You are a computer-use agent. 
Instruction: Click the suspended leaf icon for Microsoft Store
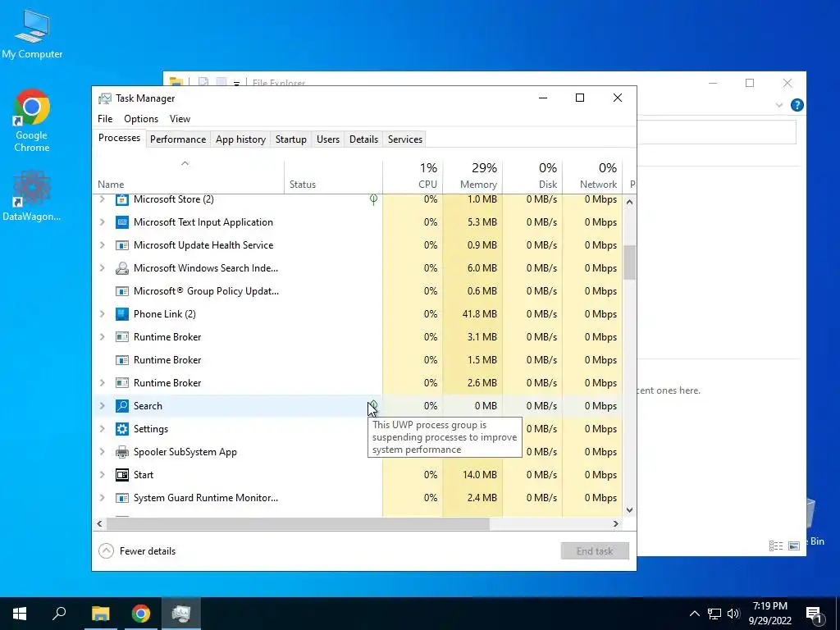tap(373, 200)
